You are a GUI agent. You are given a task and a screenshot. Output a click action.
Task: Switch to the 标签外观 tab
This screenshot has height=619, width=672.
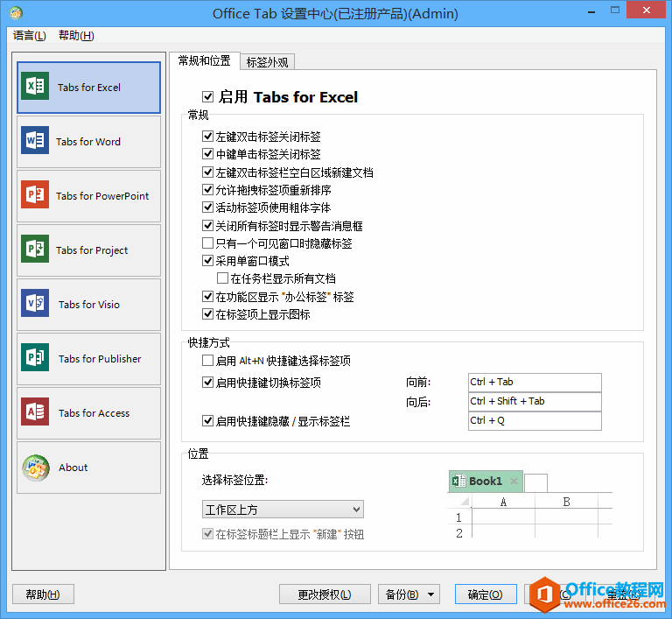click(x=268, y=62)
